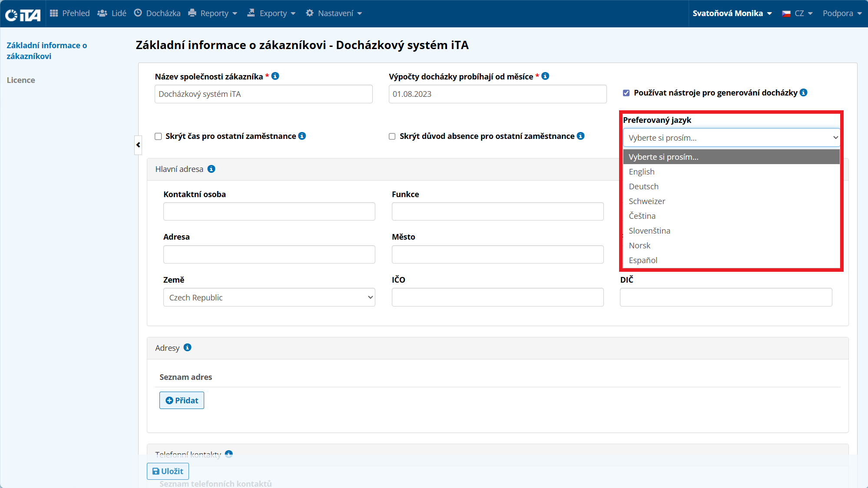Select Deutsch as preferred language
This screenshot has height=488, width=868.
point(732,186)
